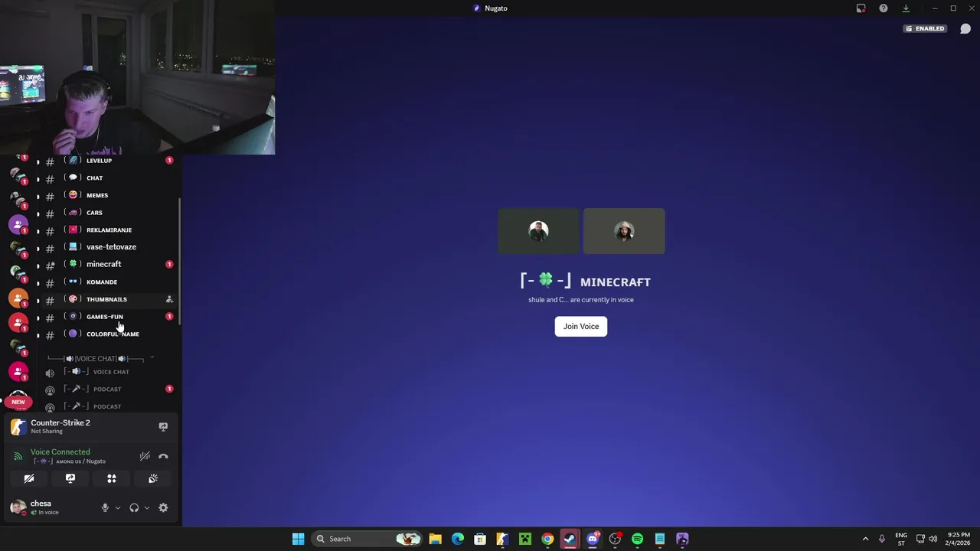980x551 pixels.
Task: Mute the microphone
Action: click(105, 507)
